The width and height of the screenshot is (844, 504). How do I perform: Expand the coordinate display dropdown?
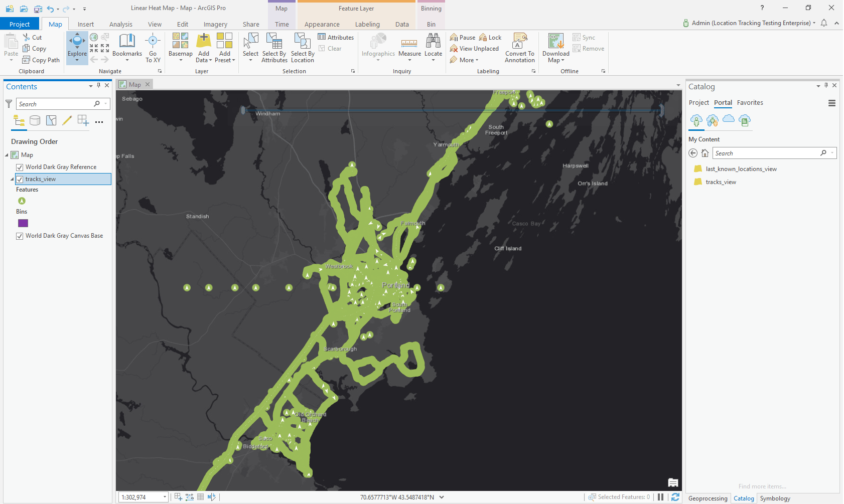(441, 496)
